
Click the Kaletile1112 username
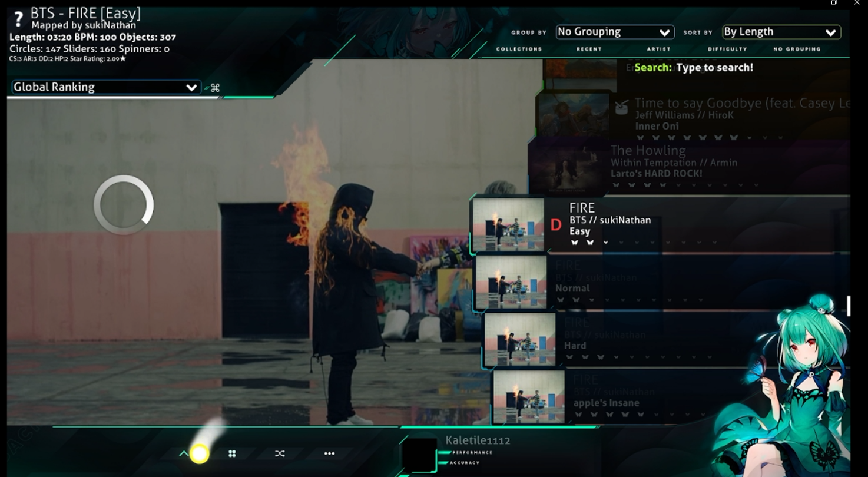pyautogui.click(x=478, y=440)
